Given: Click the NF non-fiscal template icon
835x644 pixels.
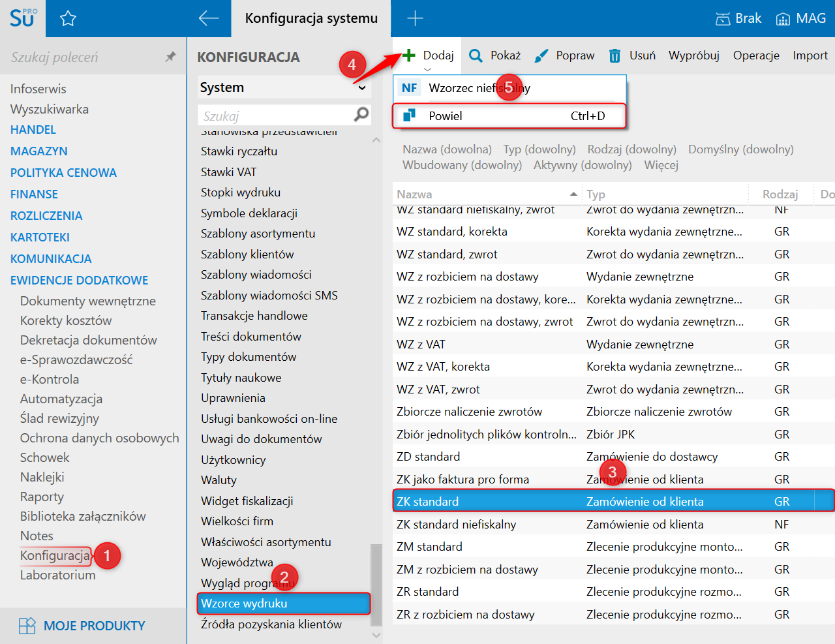Looking at the screenshot, I should coord(410,88).
